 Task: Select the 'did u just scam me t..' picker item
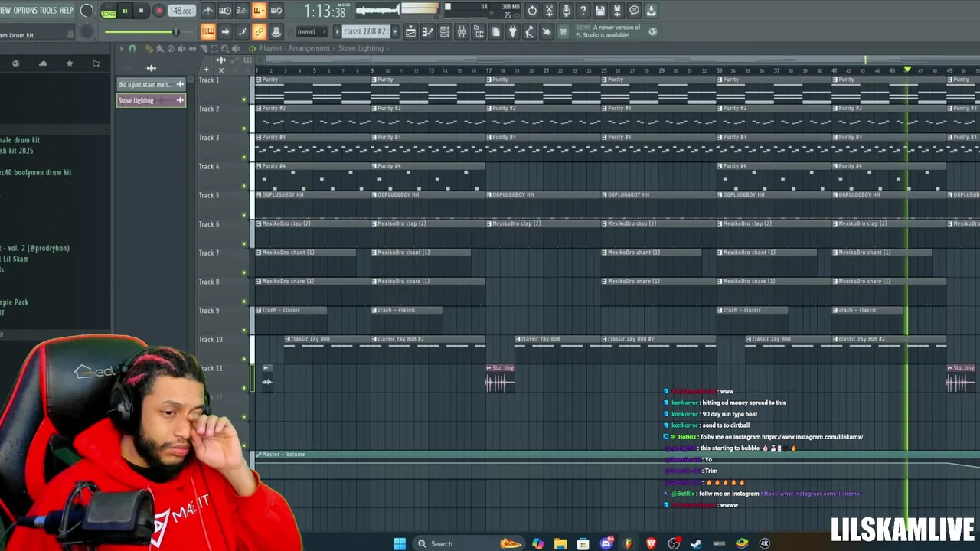click(x=151, y=85)
